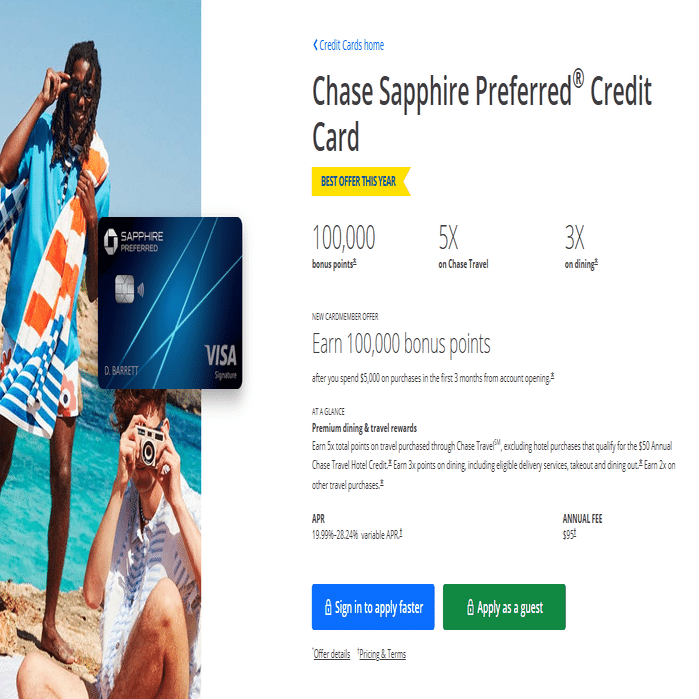Viewport: 699px width, 699px height.
Task: Click the Chase octagon logo on card
Action: [111, 241]
